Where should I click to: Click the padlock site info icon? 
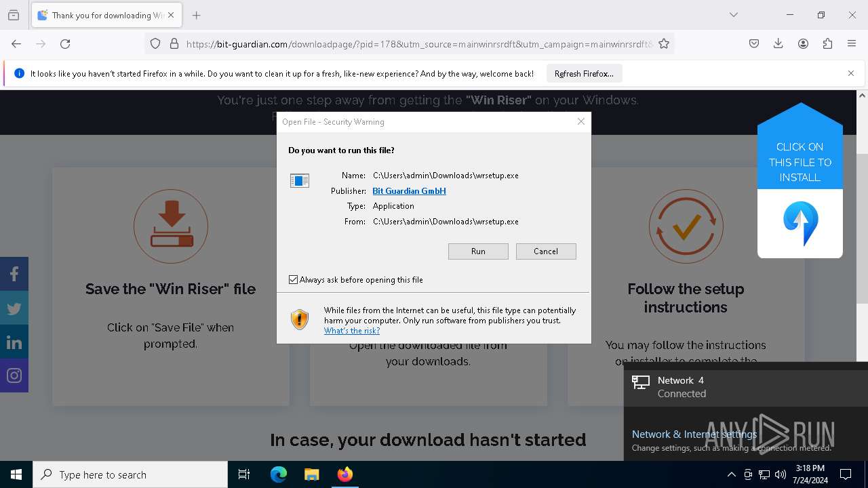174,43
